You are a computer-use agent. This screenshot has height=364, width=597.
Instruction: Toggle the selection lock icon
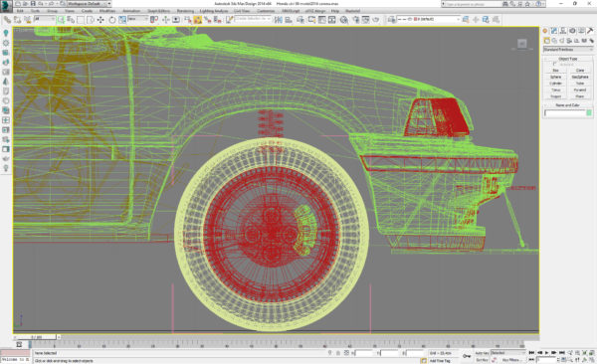pyautogui.click(x=337, y=353)
